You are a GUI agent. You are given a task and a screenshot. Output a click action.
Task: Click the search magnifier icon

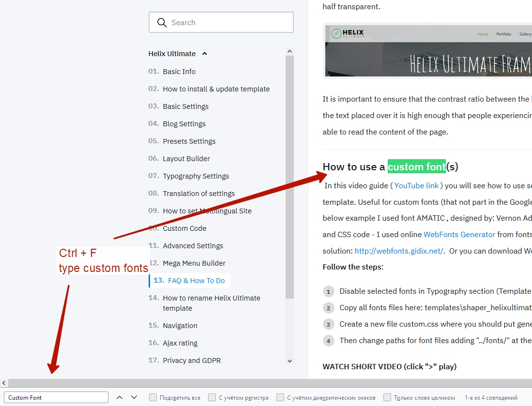pos(162,23)
